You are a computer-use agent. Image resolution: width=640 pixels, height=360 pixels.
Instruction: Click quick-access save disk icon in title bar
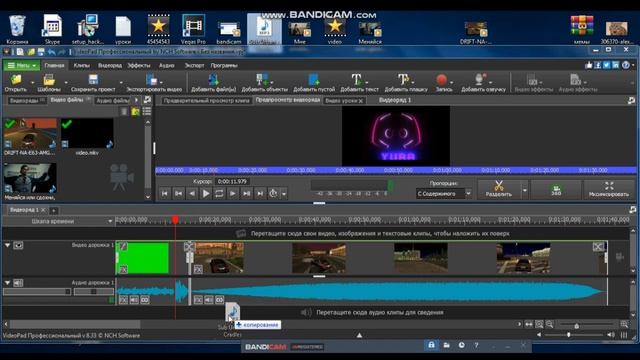(x=41, y=52)
